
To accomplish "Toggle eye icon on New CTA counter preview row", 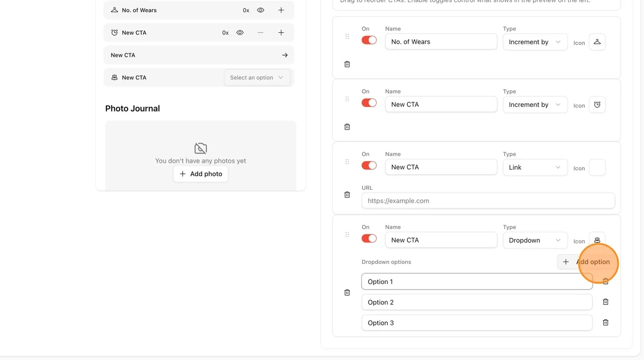I will [240, 32].
